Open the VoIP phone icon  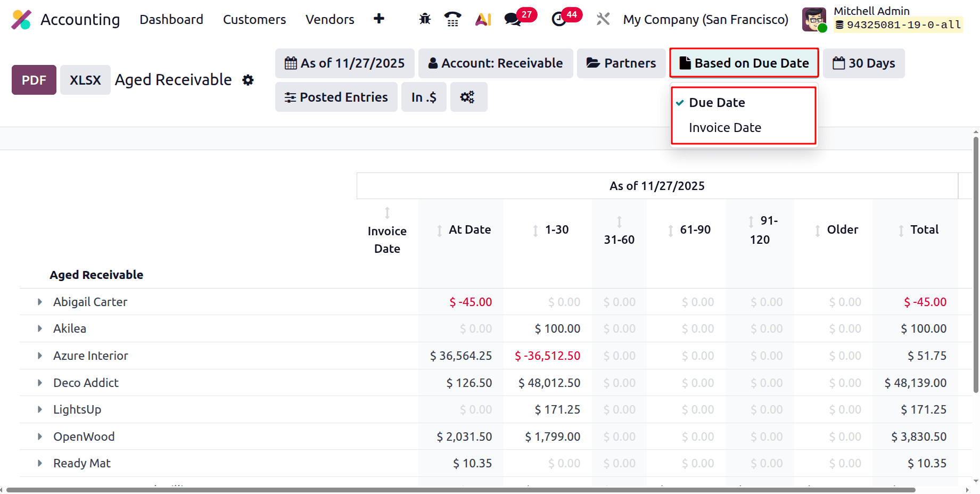click(x=452, y=19)
